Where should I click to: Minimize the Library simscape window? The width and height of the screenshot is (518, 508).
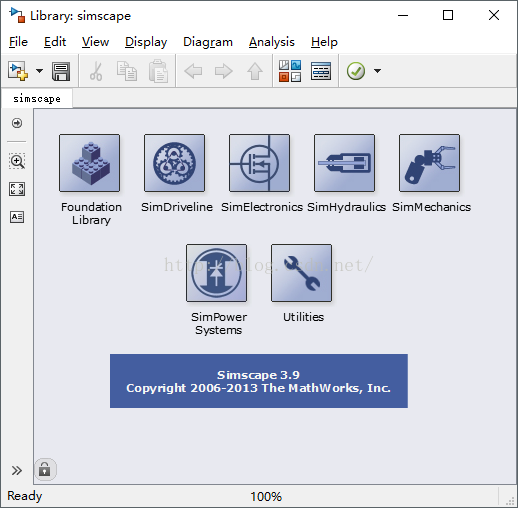[x=403, y=15]
